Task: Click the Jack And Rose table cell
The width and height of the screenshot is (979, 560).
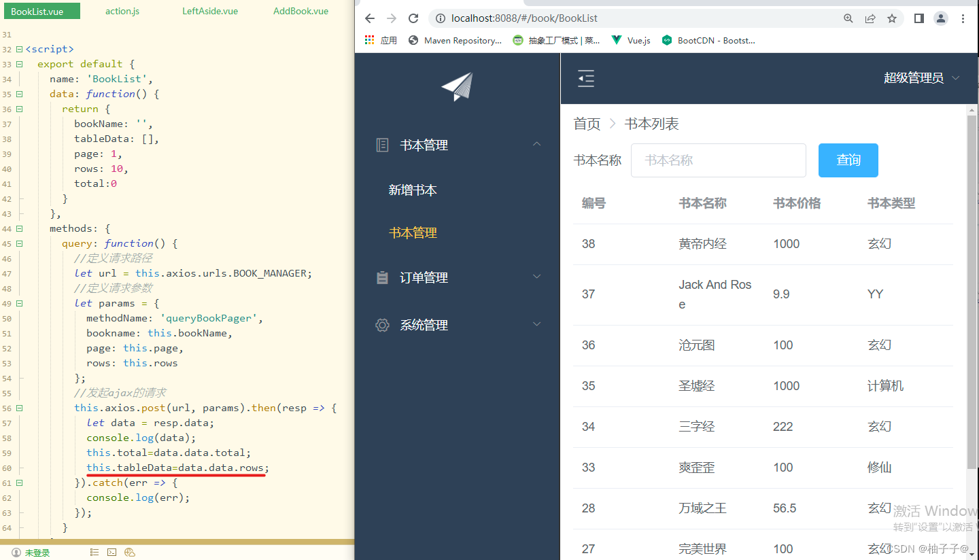Action: (715, 294)
